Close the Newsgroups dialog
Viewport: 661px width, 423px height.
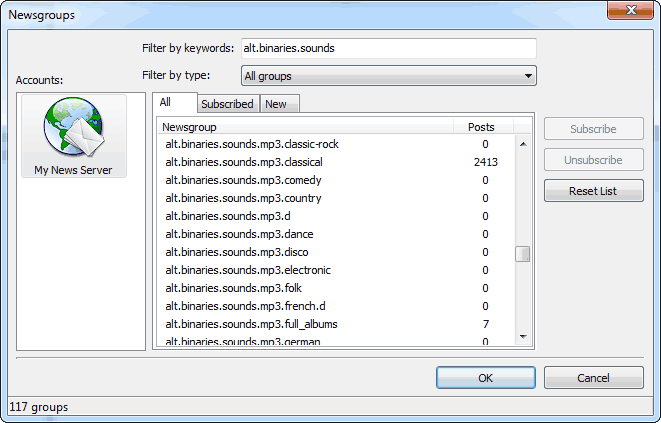pyautogui.click(x=631, y=10)
